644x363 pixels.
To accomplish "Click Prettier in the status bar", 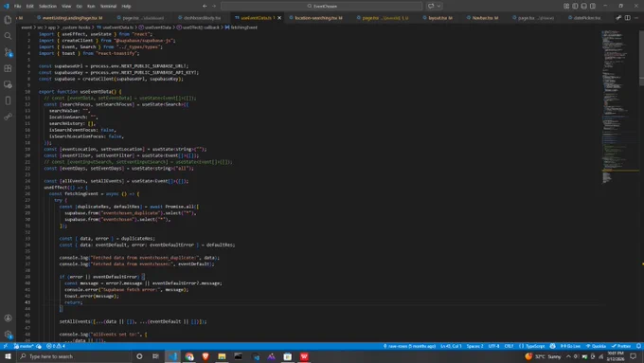I will pyautogui.click(x=621, y=346).
